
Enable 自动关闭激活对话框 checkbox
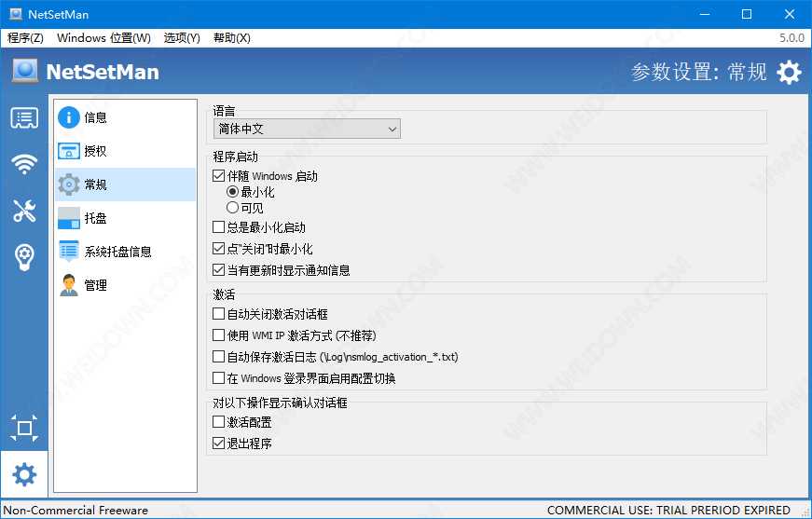pos(218,314)
